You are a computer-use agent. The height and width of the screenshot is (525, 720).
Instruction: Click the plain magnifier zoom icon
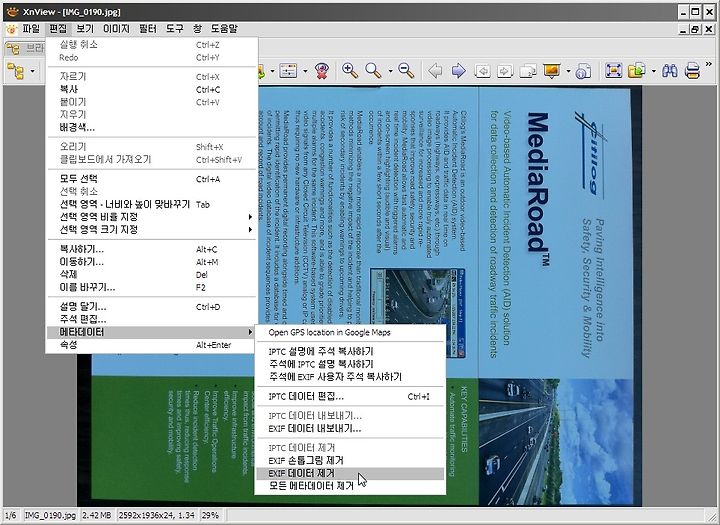[x=373, y=71]
